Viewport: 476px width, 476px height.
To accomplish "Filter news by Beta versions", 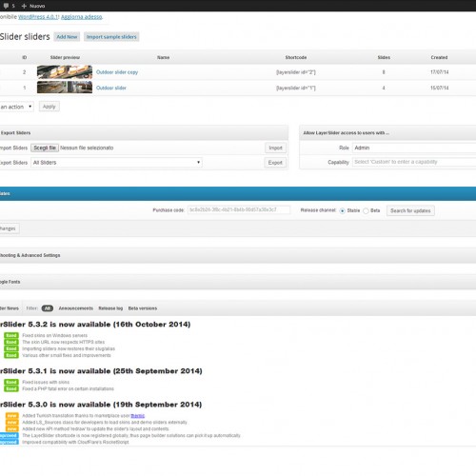I will (143, 308).
